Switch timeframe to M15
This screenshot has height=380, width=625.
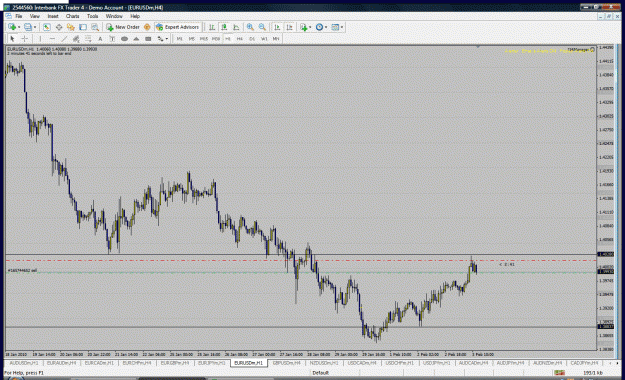click(204, 39)
